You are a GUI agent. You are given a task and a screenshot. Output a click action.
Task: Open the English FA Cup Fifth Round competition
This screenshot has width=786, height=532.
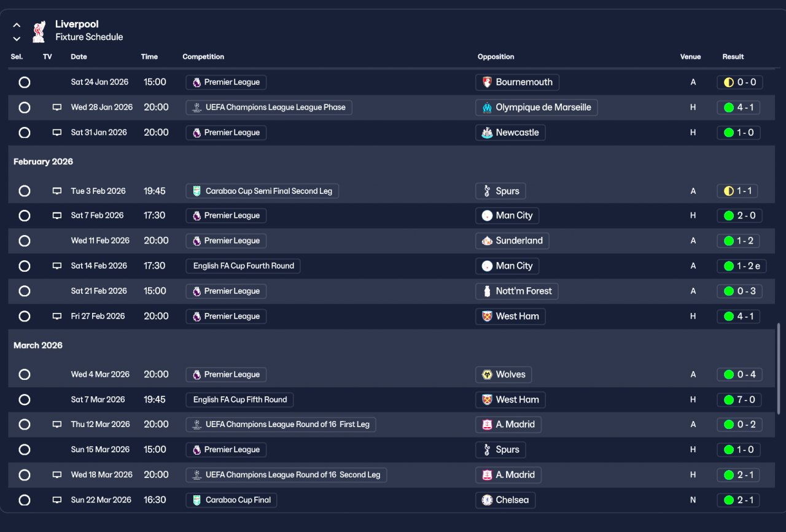click(x=239, y=399)
